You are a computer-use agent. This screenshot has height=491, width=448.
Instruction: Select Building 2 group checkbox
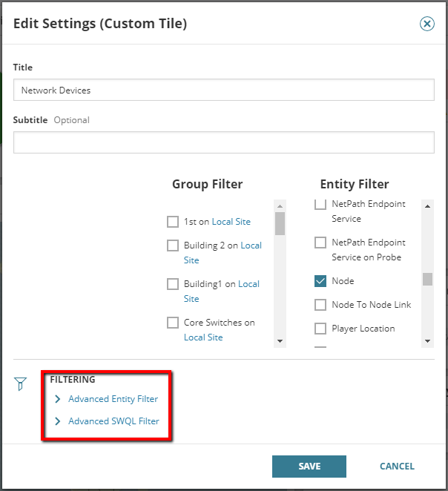[x=173, y=245]
